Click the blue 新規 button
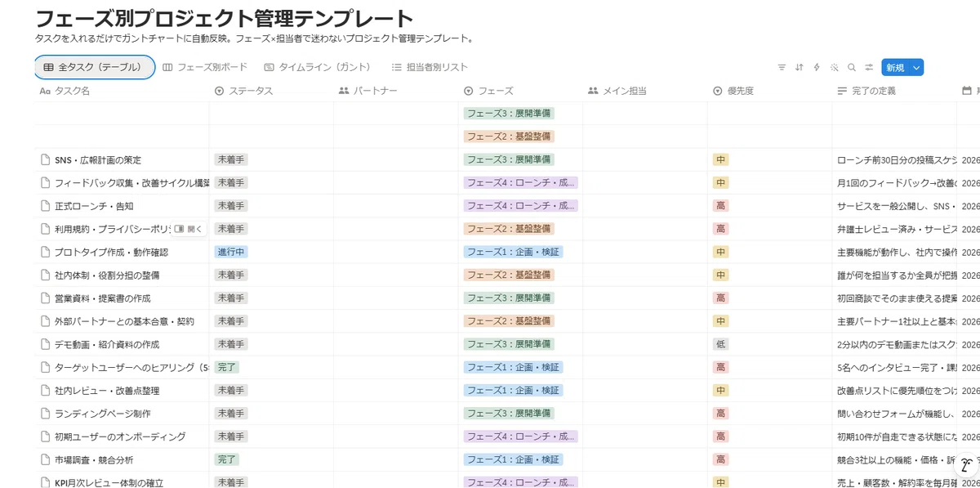This screenshot has width=980, height=488. pos(895,67)
